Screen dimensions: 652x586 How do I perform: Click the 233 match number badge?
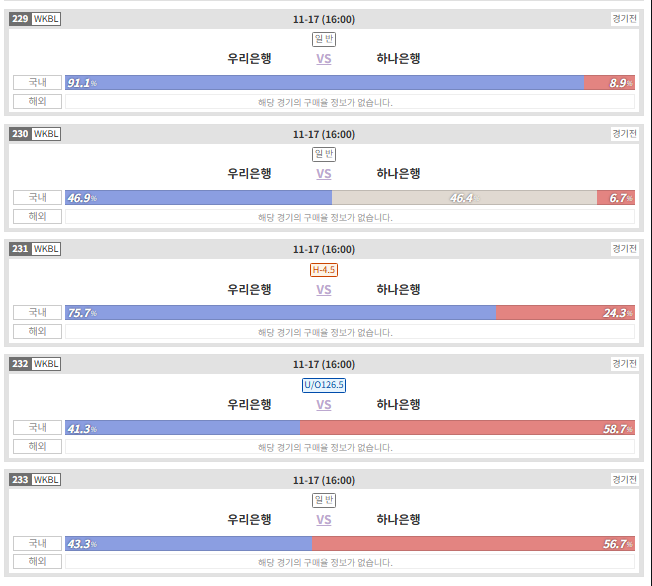20,480
